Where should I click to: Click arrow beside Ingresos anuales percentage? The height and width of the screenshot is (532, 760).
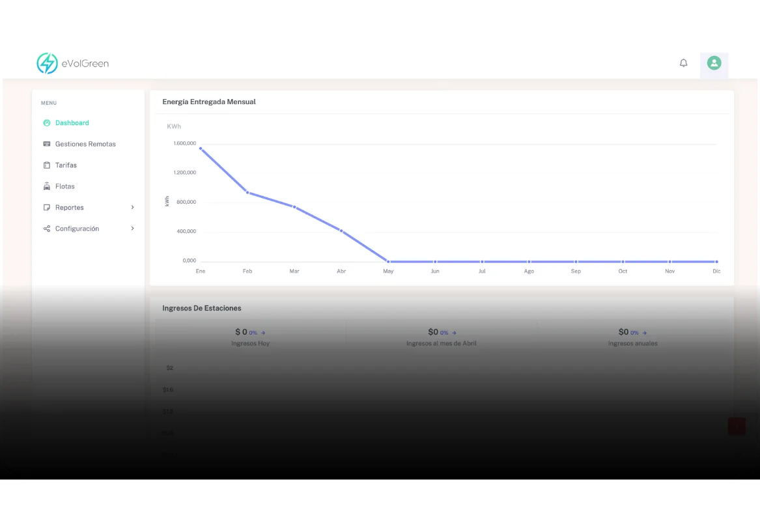645,333
